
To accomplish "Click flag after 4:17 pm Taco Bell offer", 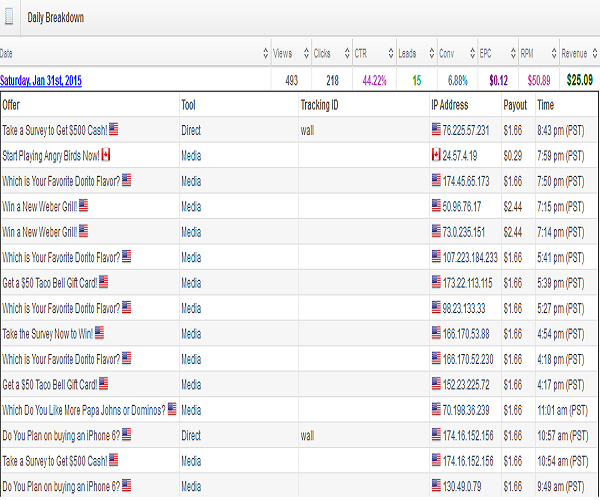I will [x=103, y=384].
